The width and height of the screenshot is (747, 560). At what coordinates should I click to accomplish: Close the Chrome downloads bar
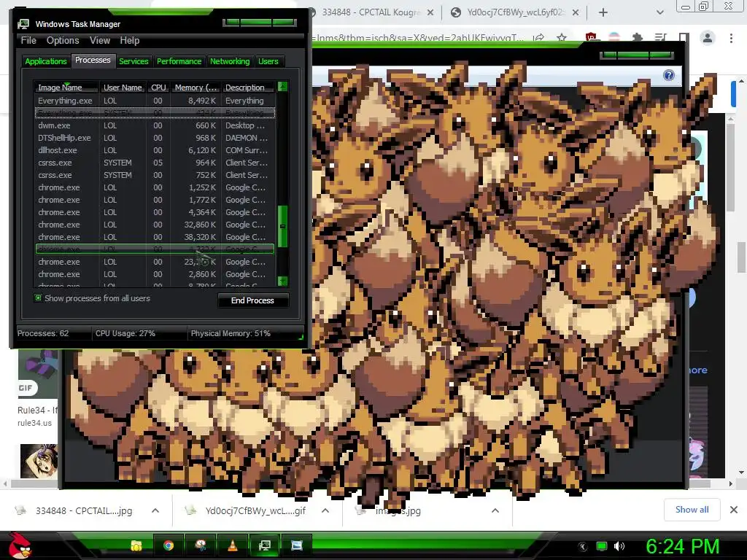click(x=734, y=510)
